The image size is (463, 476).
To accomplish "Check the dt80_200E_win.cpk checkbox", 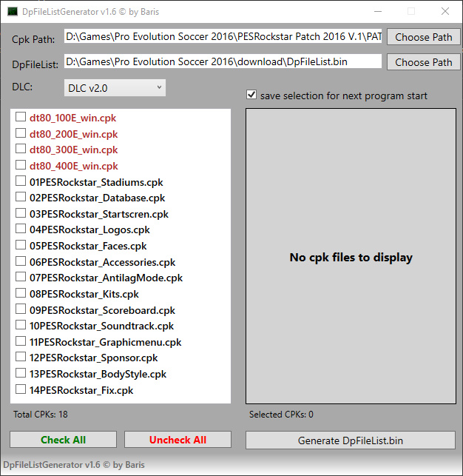I will pos(21,133).
